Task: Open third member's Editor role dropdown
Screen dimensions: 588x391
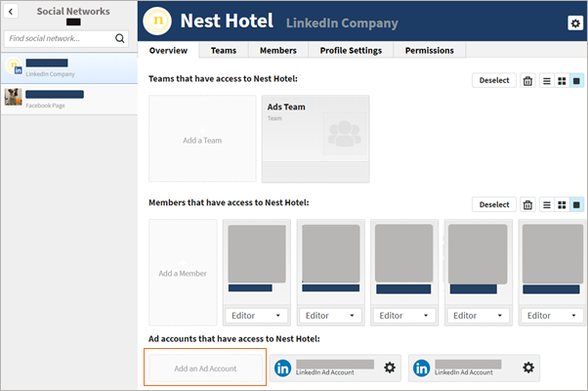Action: [404, 316]
